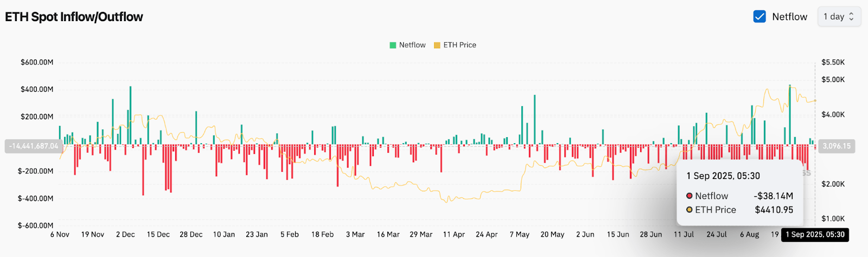Click the -14,441,687.04 left axis value tag
Viewport: 868px width, 257px height.
[x=34, y=146]
